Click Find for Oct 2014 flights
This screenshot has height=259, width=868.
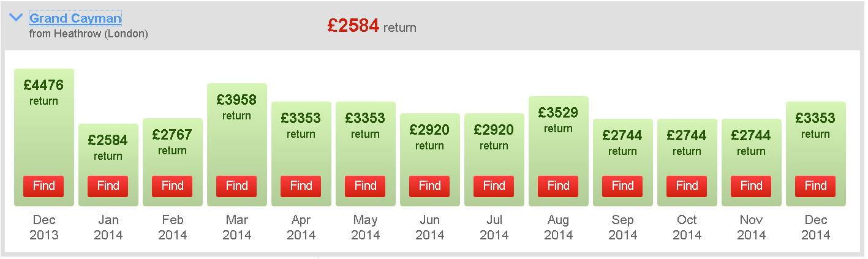[x=687, y=186]
